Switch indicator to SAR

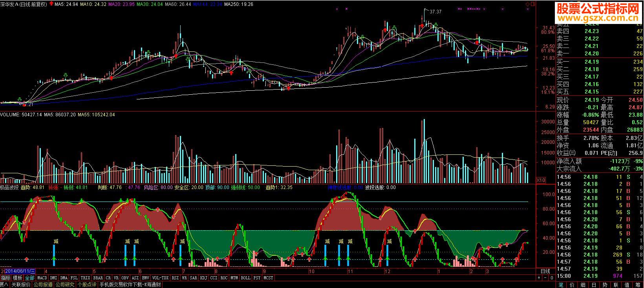click(x=193, y=278)
